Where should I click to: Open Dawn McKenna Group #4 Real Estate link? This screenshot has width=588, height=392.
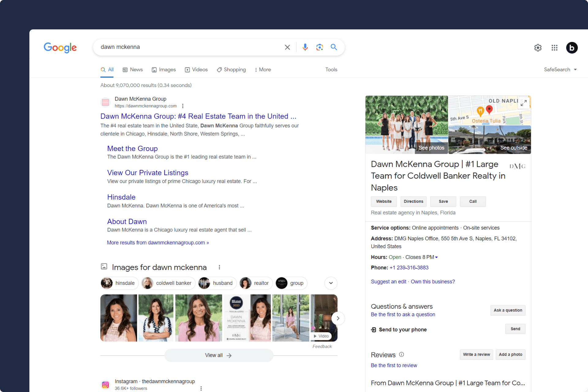click(198, 116)
